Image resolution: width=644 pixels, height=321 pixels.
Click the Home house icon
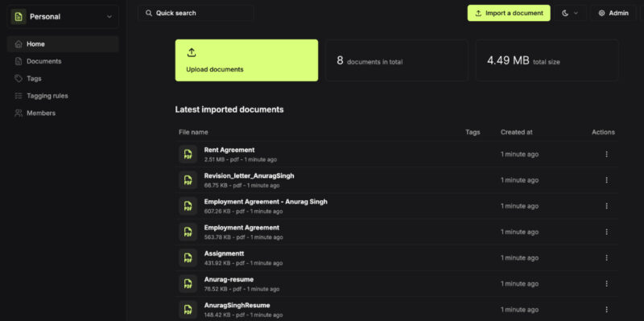point(19,44)
